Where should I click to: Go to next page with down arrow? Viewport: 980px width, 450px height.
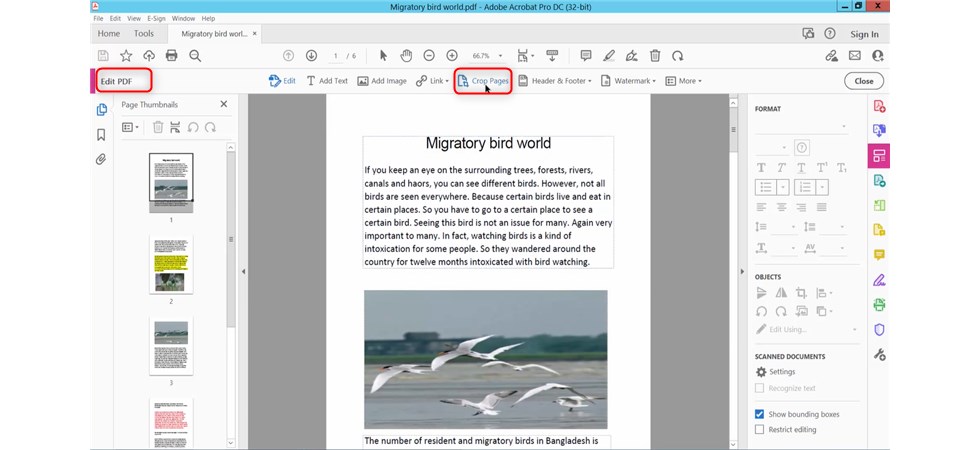point(311,56)
